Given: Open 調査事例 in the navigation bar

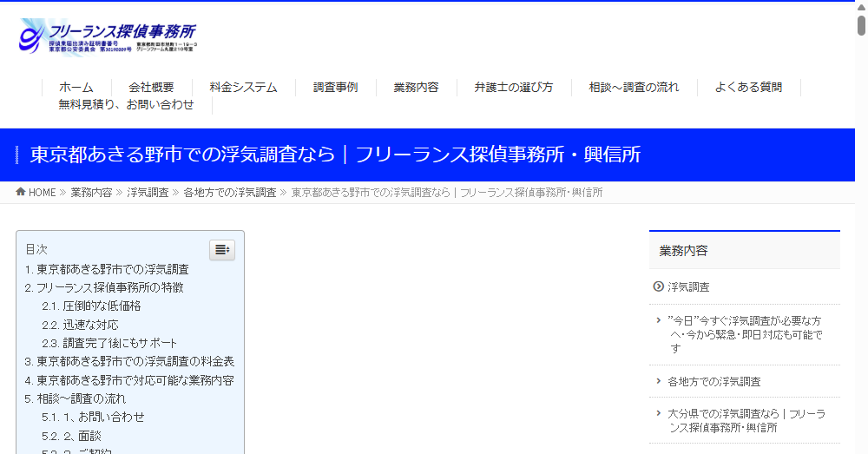Looking at the screenshot, I should 335,87.
